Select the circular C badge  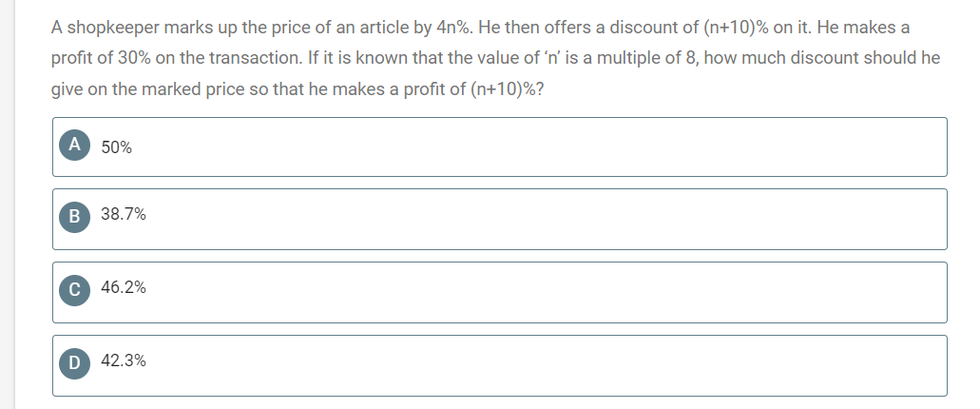[74, 289]
